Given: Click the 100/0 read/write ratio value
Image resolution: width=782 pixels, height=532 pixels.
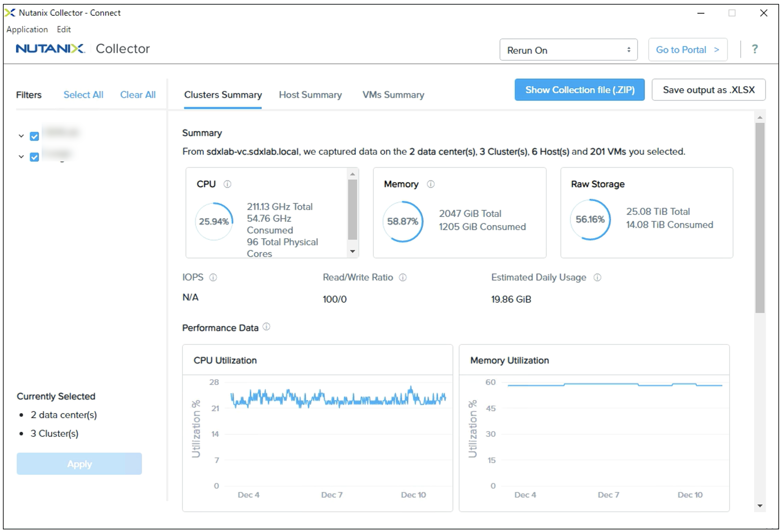Looking at the screenshot, I should point(334,299).
